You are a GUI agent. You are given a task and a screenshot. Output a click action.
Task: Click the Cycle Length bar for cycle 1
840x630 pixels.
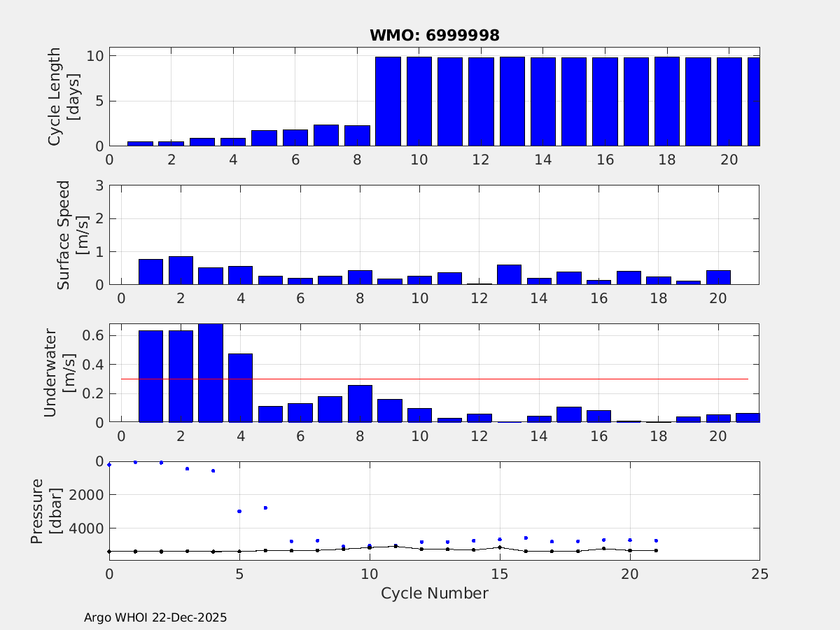point(140,143)
